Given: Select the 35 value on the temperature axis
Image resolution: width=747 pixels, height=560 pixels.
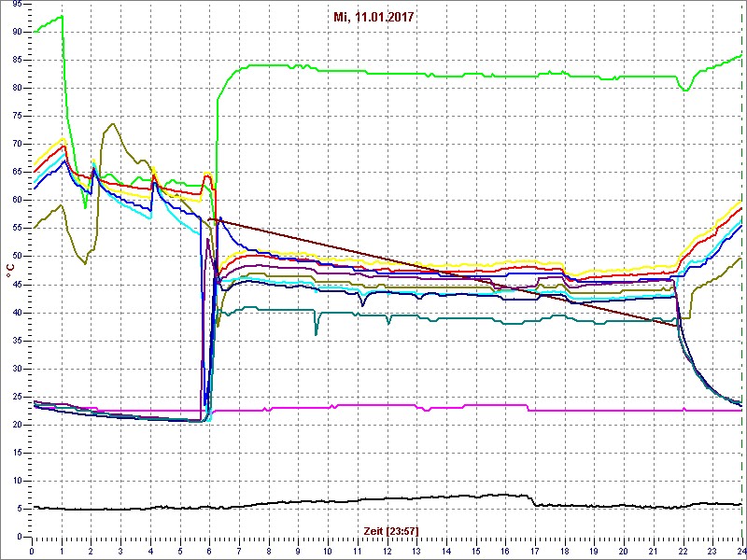Looking at the screenshot, I should [17, 341].
